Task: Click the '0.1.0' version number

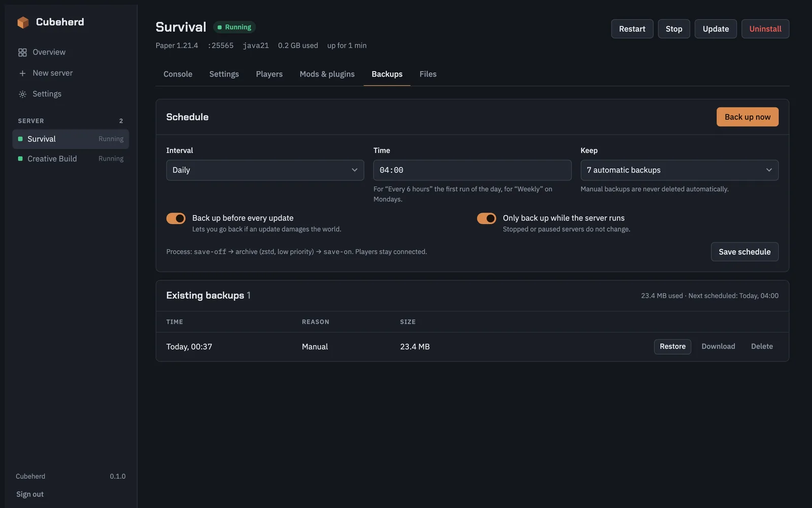Action: click(x=118, y=477)
